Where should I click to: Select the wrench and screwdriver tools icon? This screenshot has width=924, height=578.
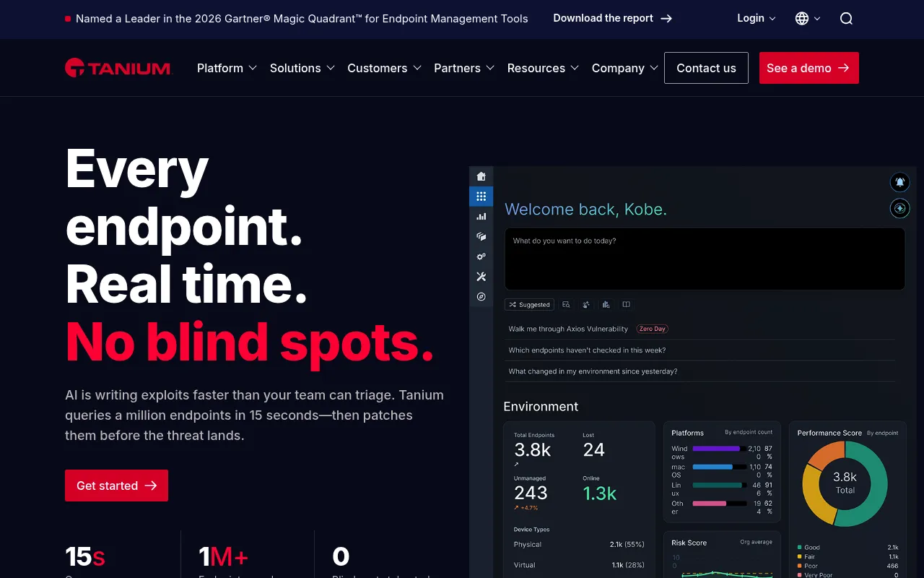click(481, 277)
